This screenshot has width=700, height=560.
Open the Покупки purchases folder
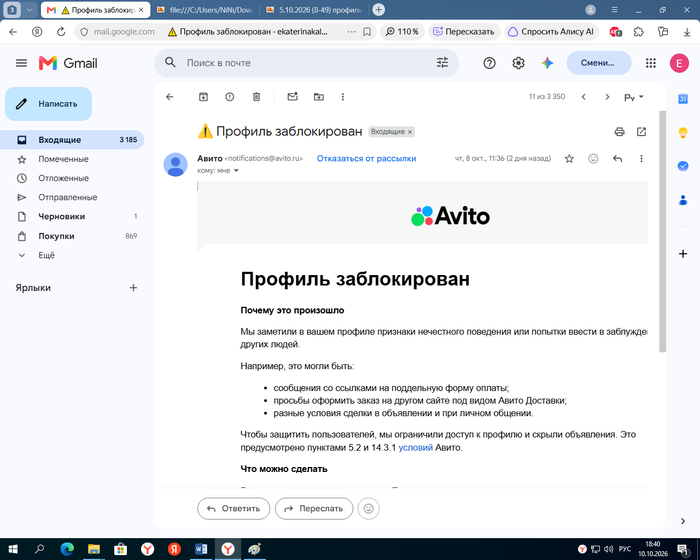[x=72, y=236]
